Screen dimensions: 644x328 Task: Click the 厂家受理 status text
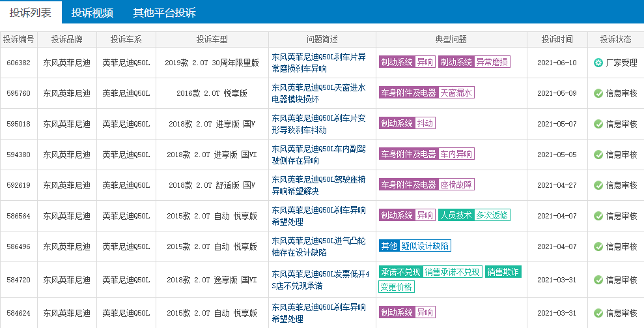coord(621,63)
